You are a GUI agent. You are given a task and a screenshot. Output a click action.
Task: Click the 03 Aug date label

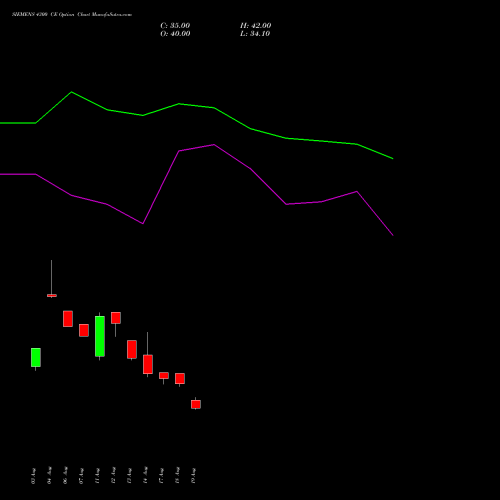pos(33,476)
